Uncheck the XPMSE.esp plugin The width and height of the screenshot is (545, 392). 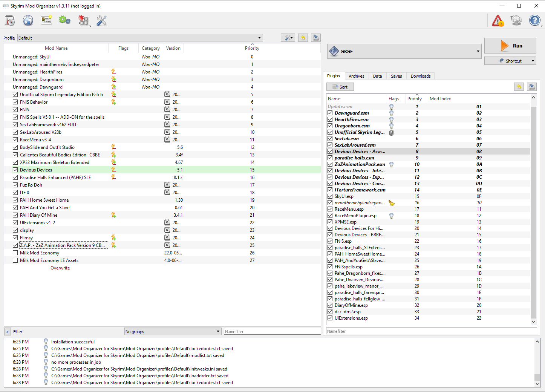coord(330,222)
